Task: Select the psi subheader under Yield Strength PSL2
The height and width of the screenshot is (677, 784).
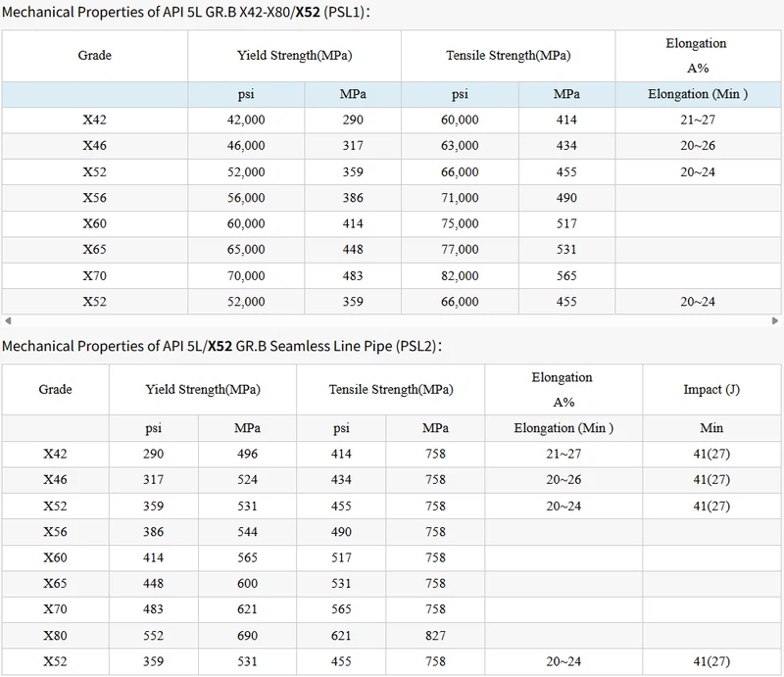Action: [153, 428]
